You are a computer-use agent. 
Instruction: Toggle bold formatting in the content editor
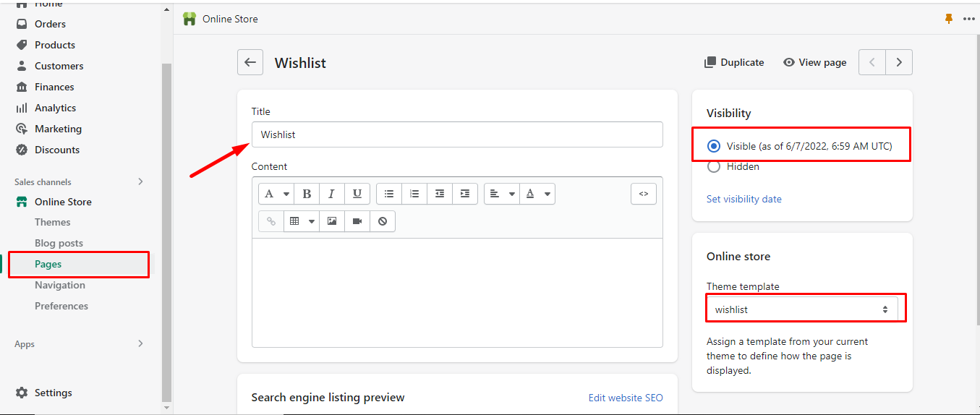(x=307, y=194)
